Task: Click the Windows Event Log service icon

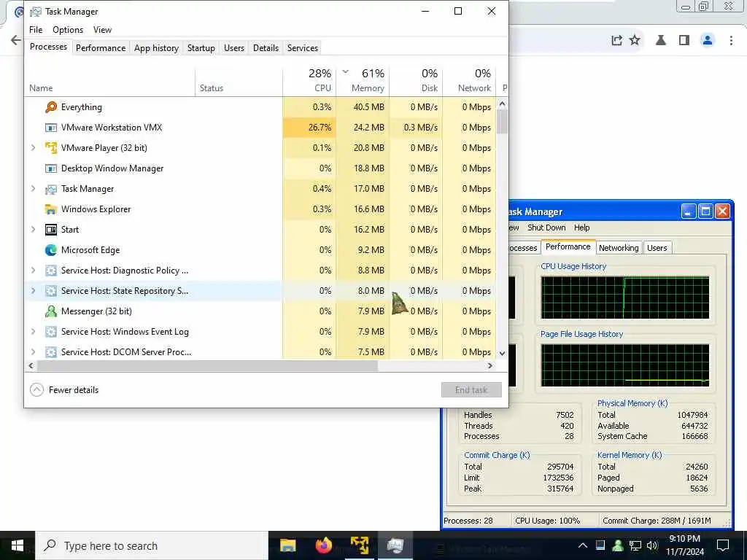Action: click(x=51, y=332)
